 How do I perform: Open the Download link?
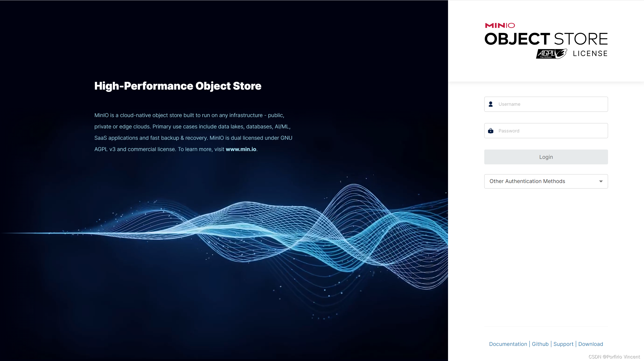coord(590,344)
